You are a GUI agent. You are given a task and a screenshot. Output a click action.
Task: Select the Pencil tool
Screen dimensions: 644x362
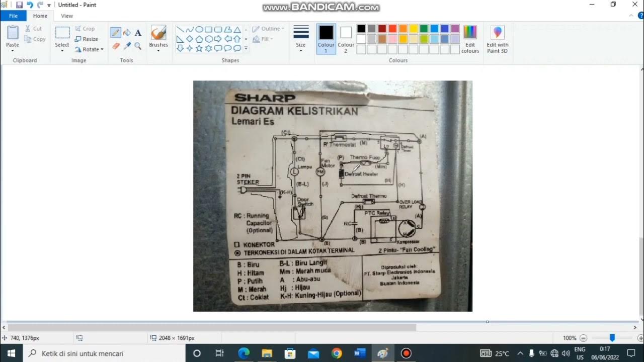coord(116,33)
